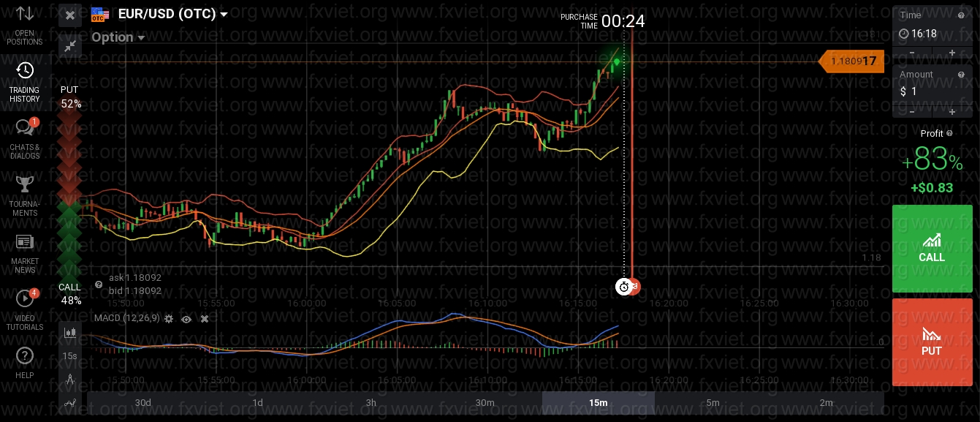This screenshot has width=980, height=422.
Task: Click the Amount field help icon
Action: pos(961,75)
